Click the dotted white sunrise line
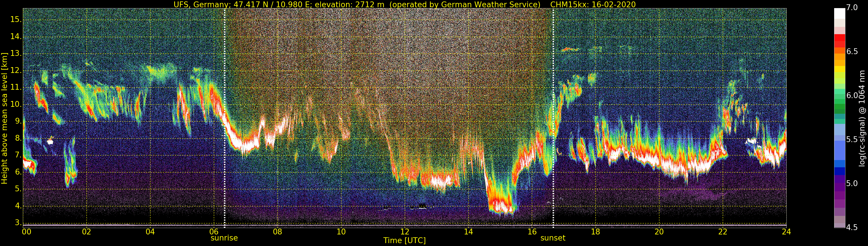Screen dimensions: 868x246 coord(225,118)
